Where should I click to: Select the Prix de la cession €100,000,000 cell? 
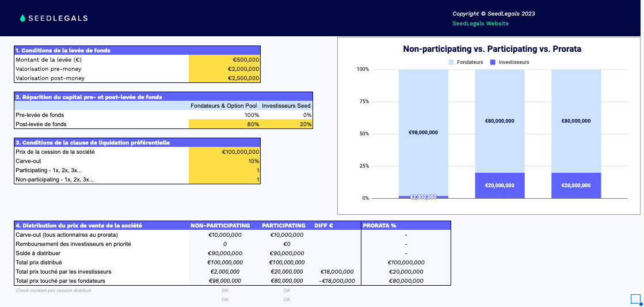point(224,151)
